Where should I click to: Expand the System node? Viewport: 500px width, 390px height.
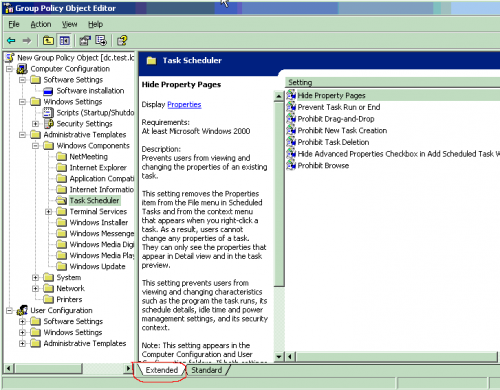[35, 277]
